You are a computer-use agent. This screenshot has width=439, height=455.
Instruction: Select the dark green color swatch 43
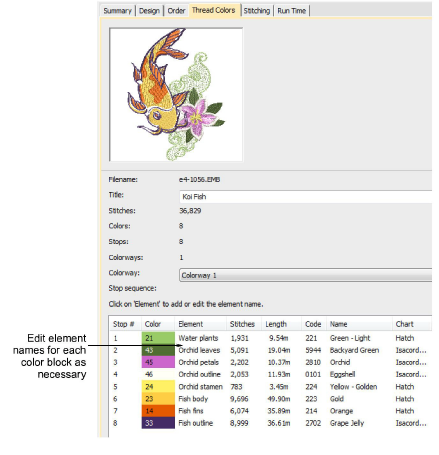pos(158,350)
